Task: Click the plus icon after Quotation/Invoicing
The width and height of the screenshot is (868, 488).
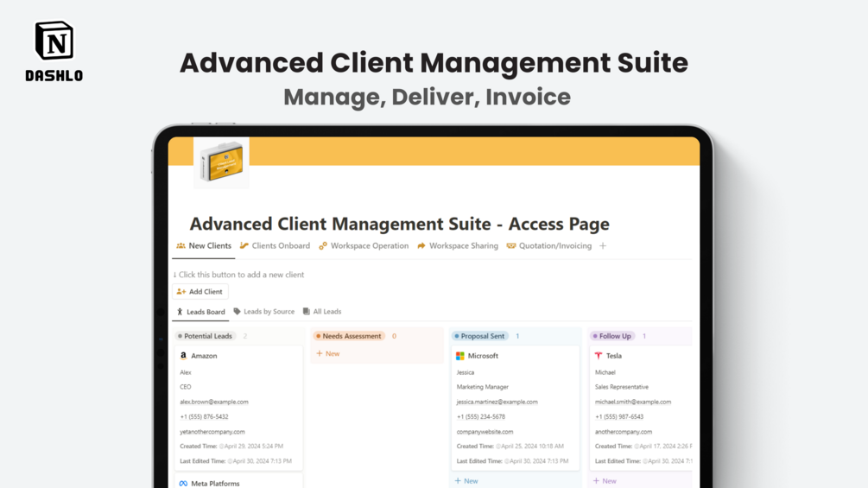Action: point(603,245)
